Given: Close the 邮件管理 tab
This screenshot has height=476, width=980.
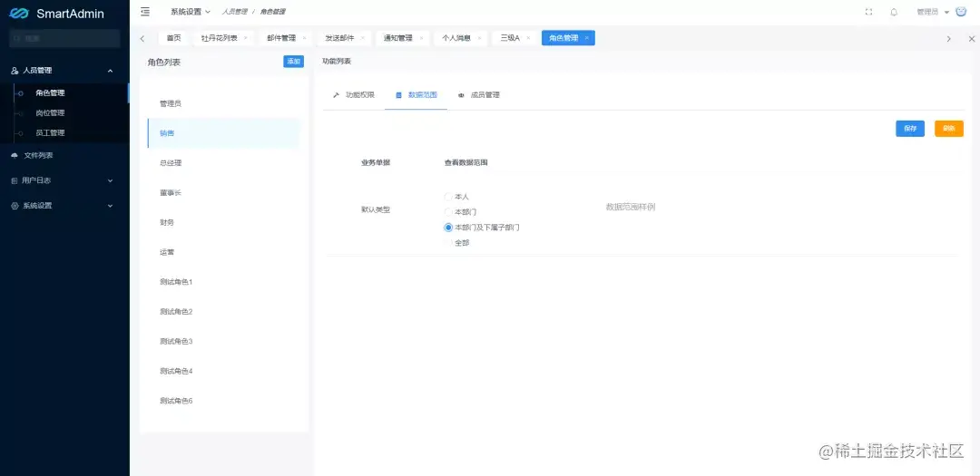Looking at the screenshot, I should click(x=304, y=38).
